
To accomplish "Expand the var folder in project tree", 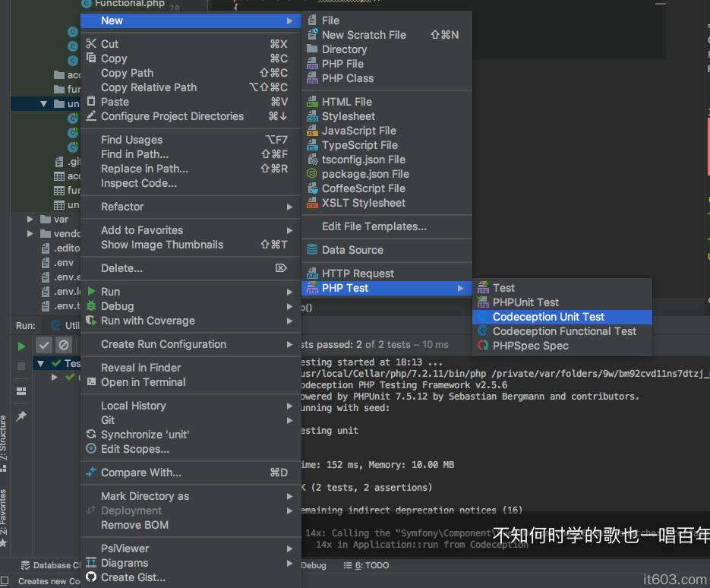I will (x=30, y=220).
